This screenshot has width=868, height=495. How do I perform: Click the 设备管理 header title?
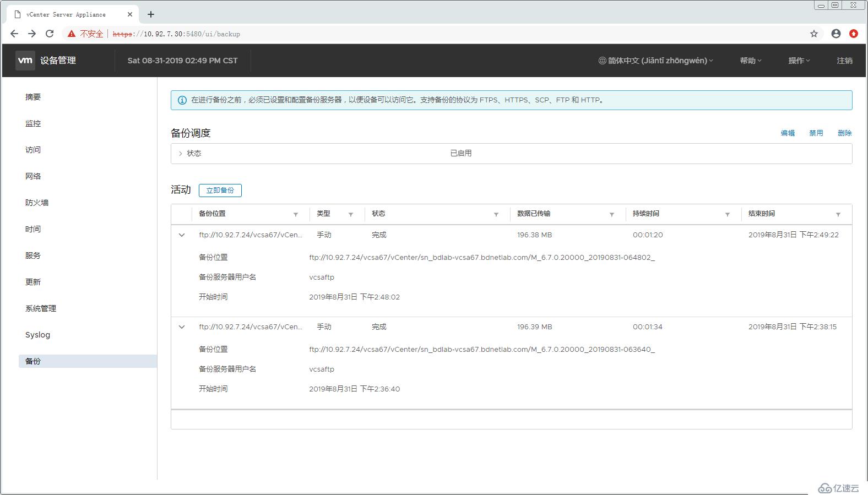coord(58,61)
